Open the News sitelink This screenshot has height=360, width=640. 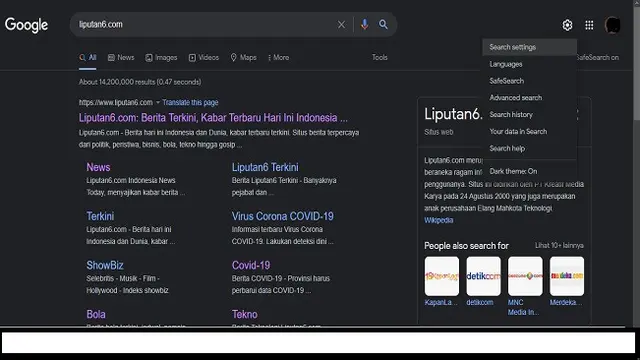point(98,167)
